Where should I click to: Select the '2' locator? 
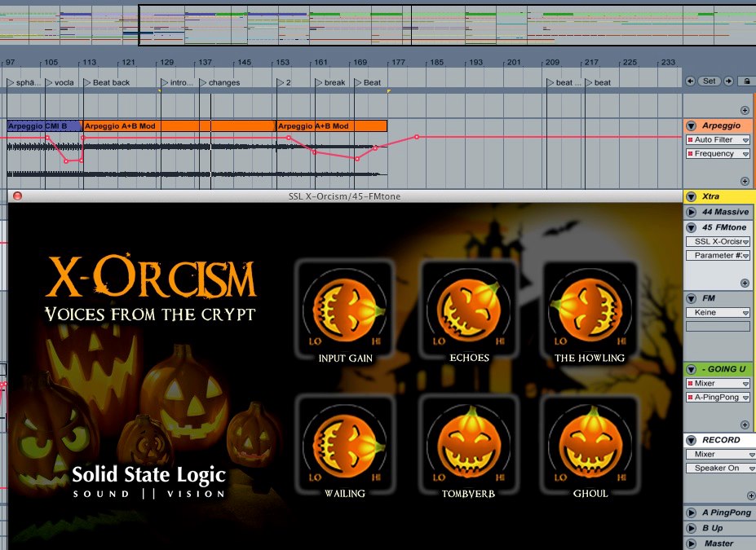pos(284,82)
